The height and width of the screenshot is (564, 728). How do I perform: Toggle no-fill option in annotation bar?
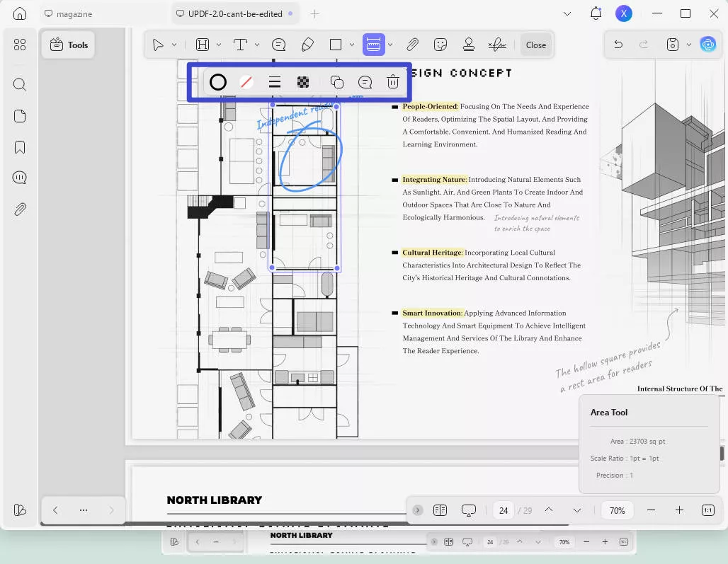point(246,81)
